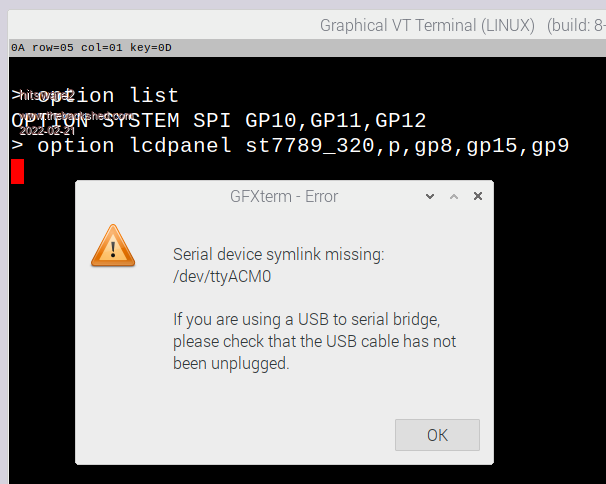Close the GFXterm Error dialog
Viewport: 606px width, 484px height.
tap(477, 197)
